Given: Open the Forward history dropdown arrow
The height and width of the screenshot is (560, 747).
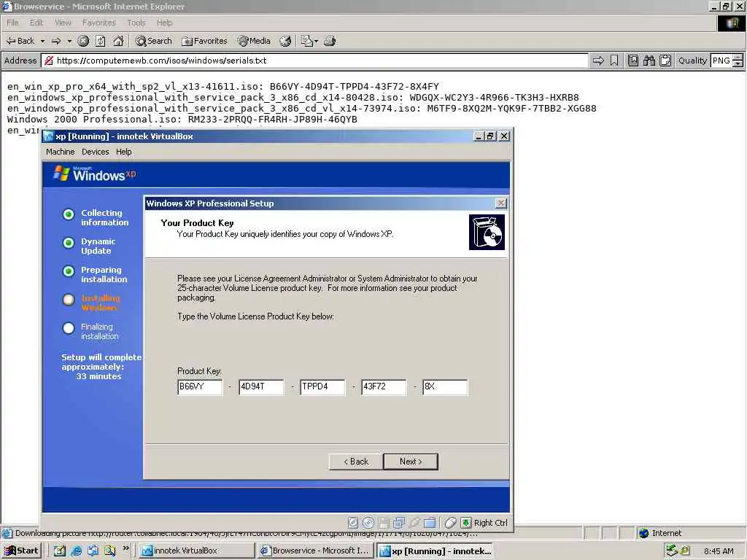Looking at the screenshot, I should coord(69,41).
